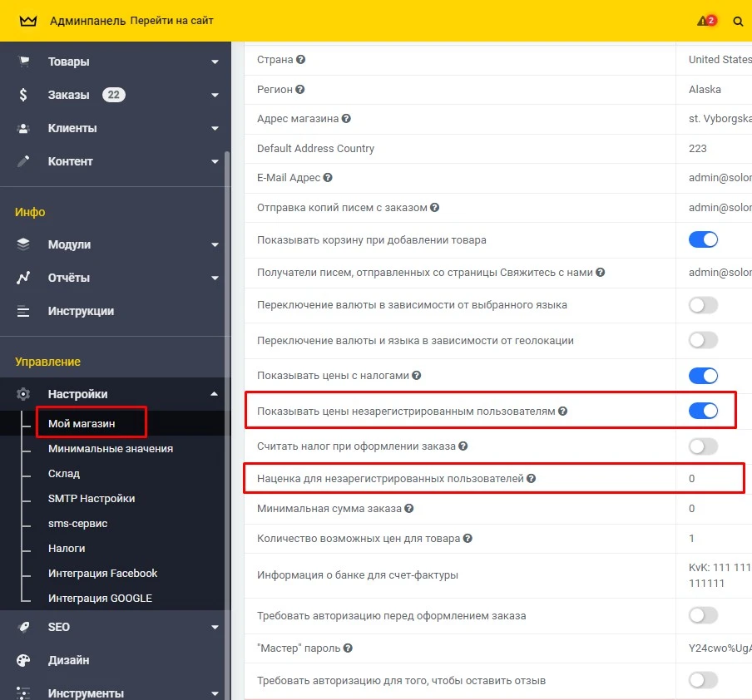Expand the Товары menu arrow
752x700 pixels.
(215, 62)
